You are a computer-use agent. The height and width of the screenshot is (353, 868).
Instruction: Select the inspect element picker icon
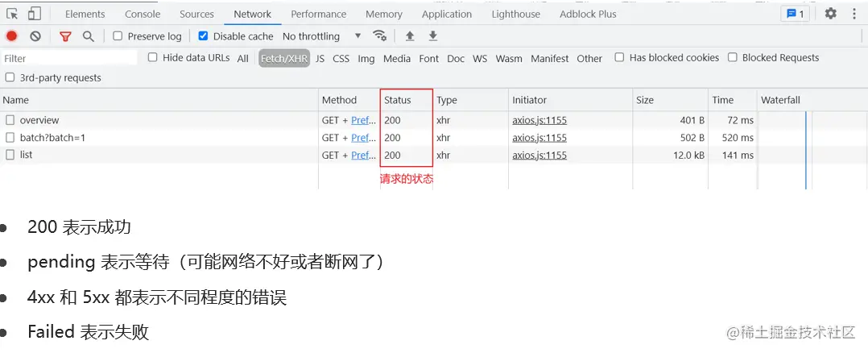pos(12,14)
